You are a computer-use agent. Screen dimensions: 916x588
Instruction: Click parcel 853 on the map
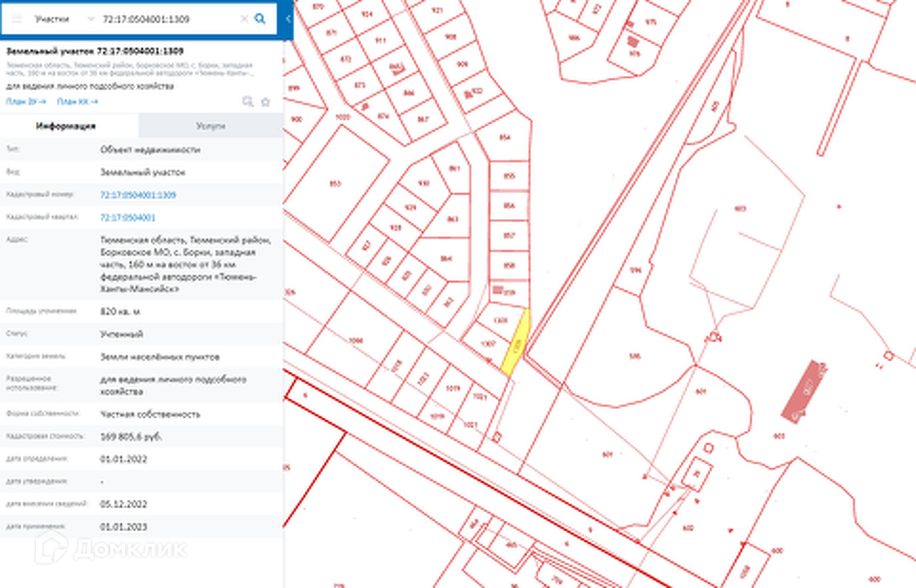[x=334, y=184]
